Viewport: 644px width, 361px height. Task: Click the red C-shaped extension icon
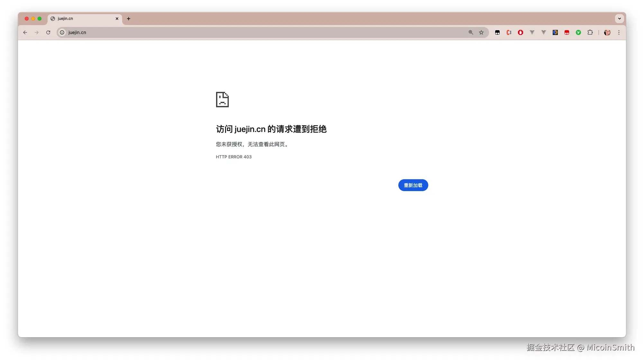pos(509,32)
